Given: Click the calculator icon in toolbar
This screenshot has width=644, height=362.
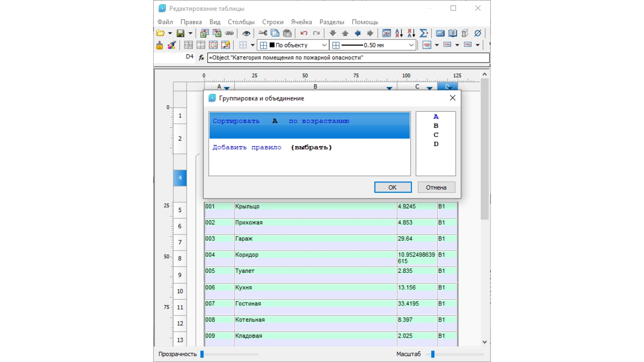Looking at the screenshot, I should [440, 33].
